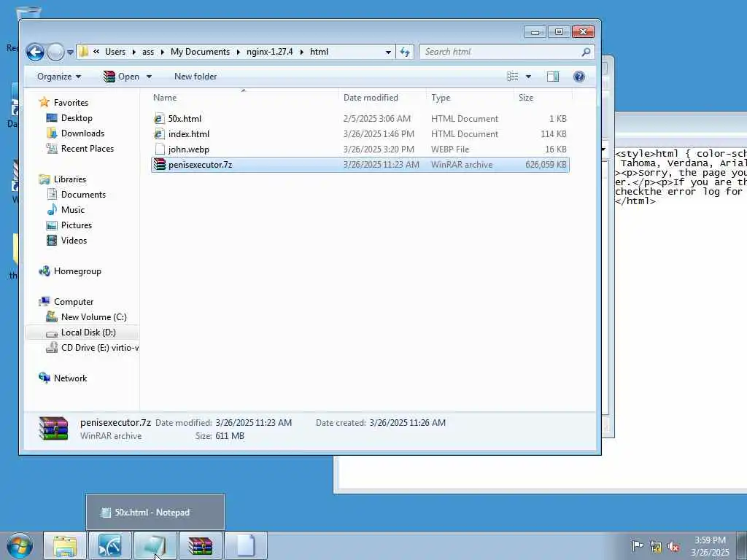Screen dimensions: 747x560
Task: Click the ass breadcrumb segment
Action: click(x=148, y=52)
